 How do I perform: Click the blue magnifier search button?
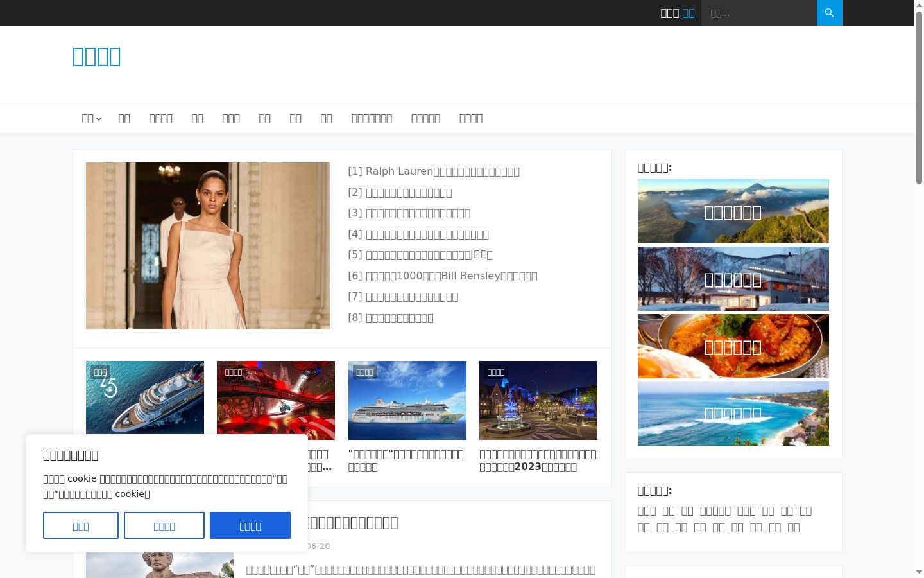click(x=829, y=13)
